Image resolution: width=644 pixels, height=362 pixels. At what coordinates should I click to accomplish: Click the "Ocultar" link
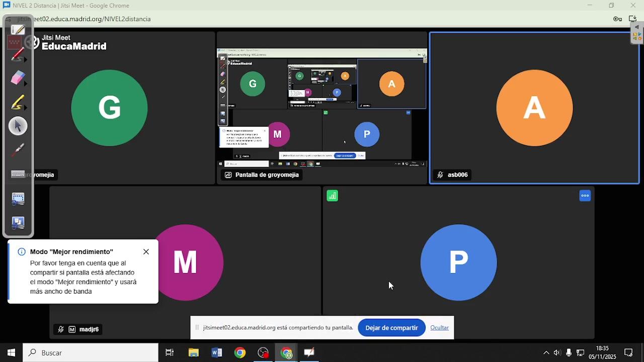point(439,328)
